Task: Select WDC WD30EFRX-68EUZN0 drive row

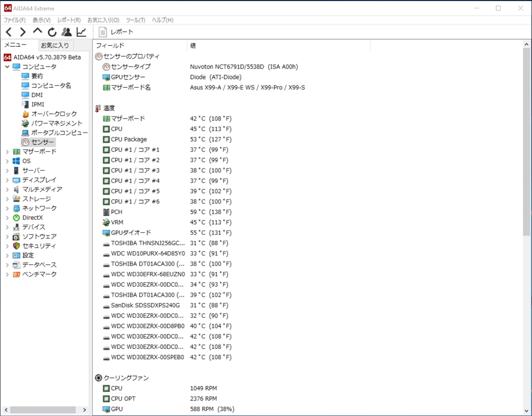Action: tap(166, 275)
